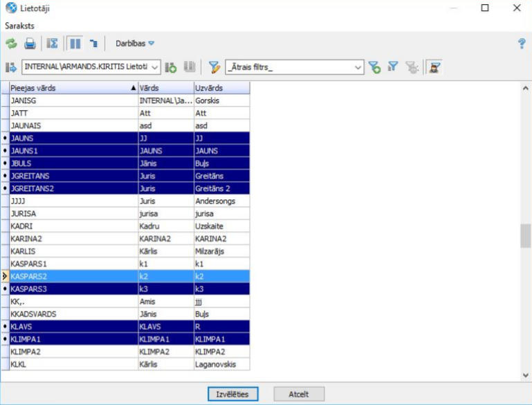Select the JATT row
This screenshot has height=405, width=532.
pyautogui.click(x=129, y=113)
